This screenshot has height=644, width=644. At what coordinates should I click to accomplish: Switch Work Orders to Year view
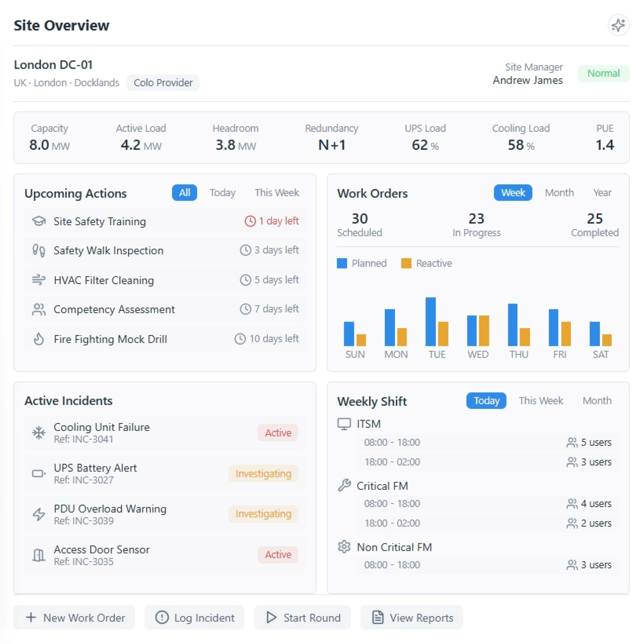point(602,193)
